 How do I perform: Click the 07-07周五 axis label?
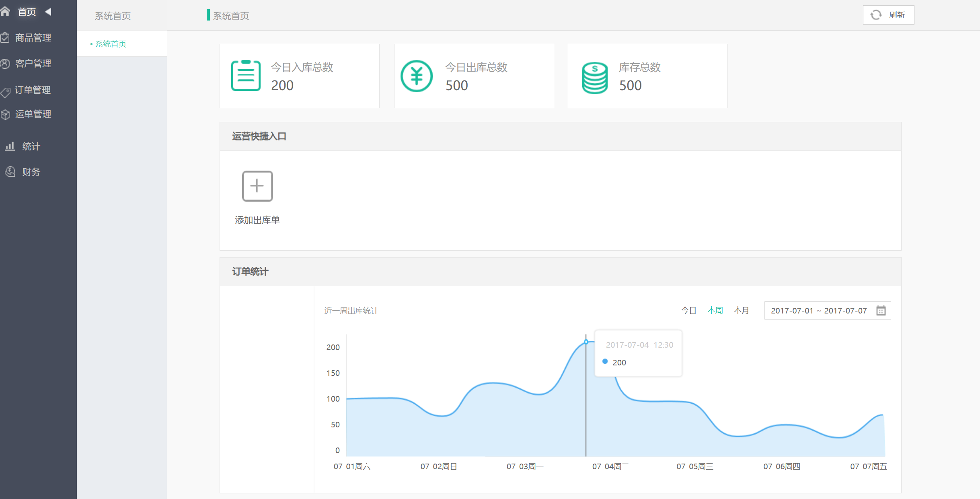tap(868, 466)
